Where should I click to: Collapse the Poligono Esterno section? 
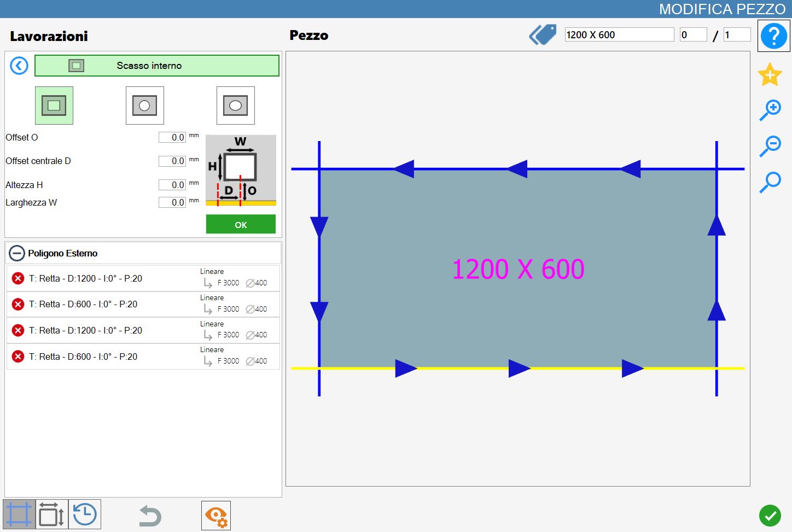(17, 253)
